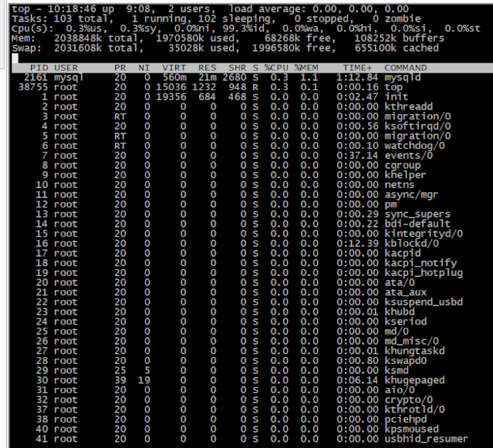Viewport: 493px width, 448px height.
Task: Click the sync_supers command
Action: point(417,214)
